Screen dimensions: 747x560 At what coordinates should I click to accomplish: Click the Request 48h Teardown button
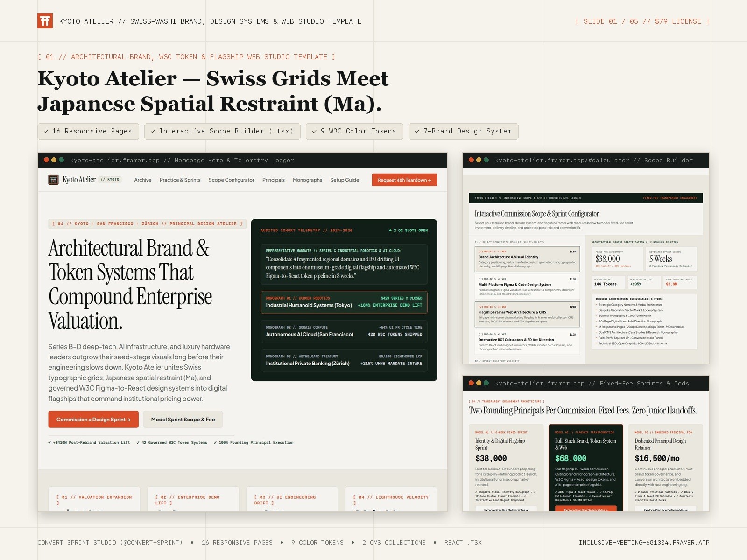pyautogui.click(x=404, y=180)
